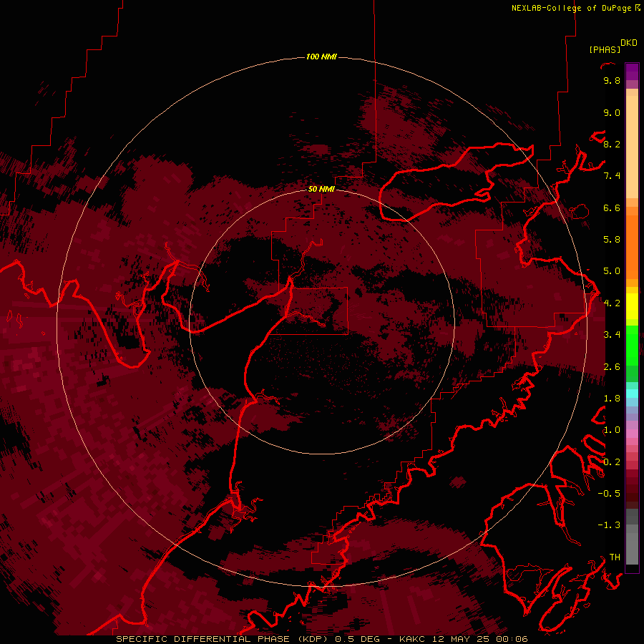Click the 3.4 legend value
This screenshot has height=644, width=644.
coord(612,335)
